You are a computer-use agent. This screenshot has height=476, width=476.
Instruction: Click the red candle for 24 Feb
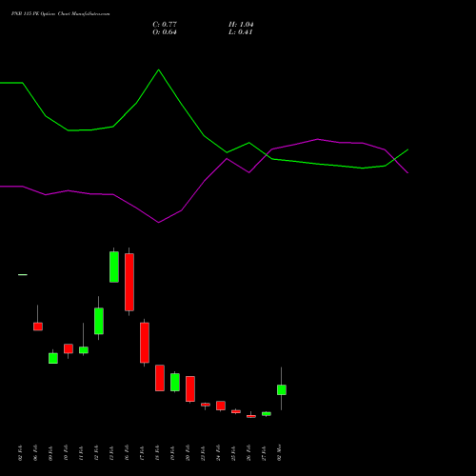(221, 406)
